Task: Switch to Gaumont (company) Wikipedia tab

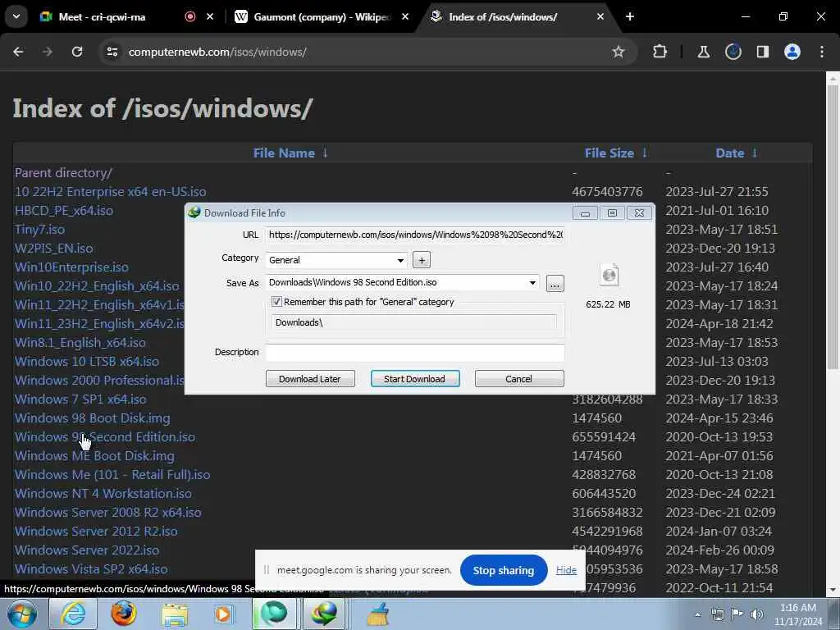Action: pyautogui.click(x=322, y=17)
